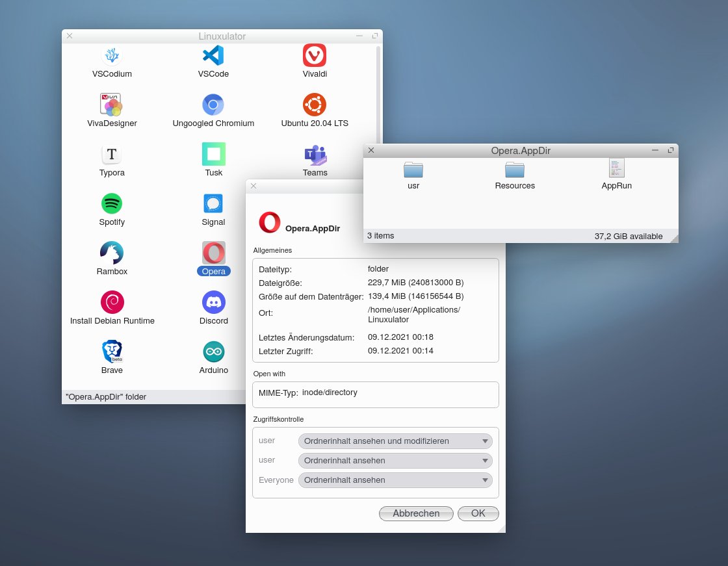Open the Discord app icon

click(213, 302)
